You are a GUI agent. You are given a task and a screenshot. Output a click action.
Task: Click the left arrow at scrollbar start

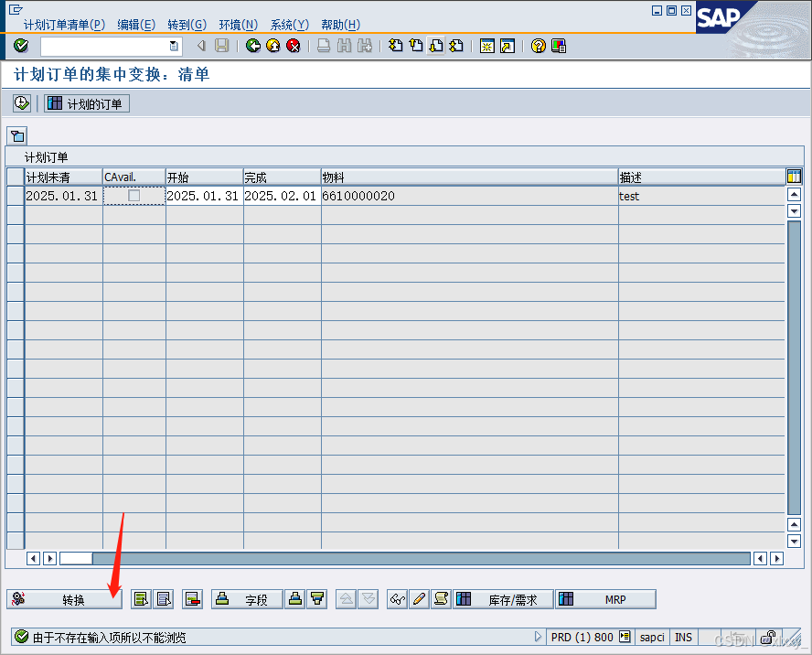click(x=33, y=558)
